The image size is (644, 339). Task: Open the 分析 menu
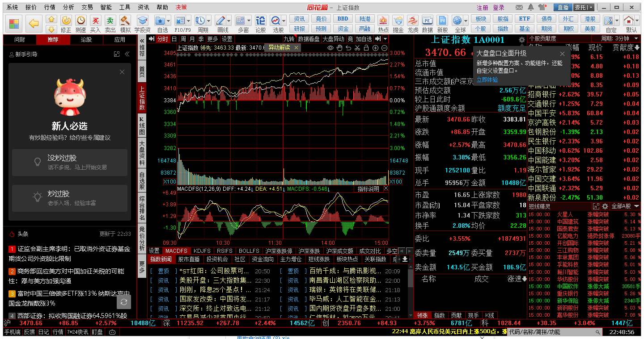68,7
